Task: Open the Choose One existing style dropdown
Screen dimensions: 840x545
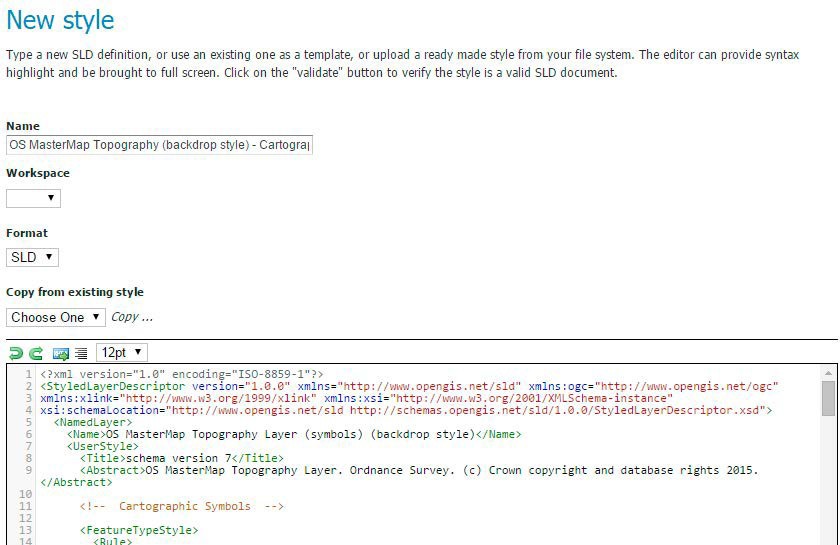Action: pyautogui.click(x=56, y=317)
